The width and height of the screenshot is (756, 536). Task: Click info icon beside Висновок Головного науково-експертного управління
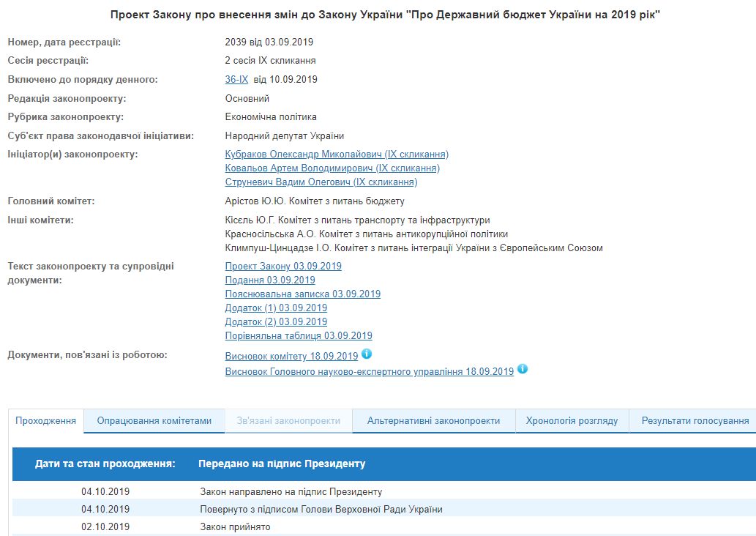pos(522,369)
